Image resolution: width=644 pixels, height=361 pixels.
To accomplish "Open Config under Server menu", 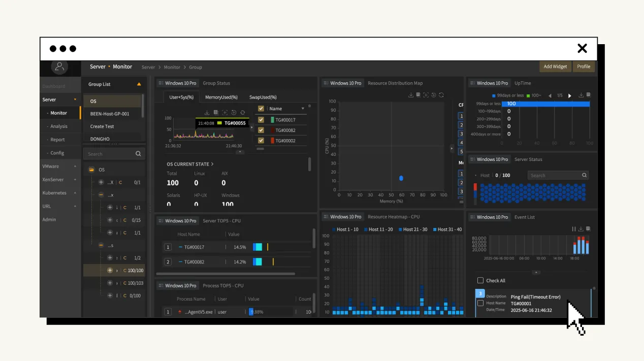I will (x=57, y=153).
